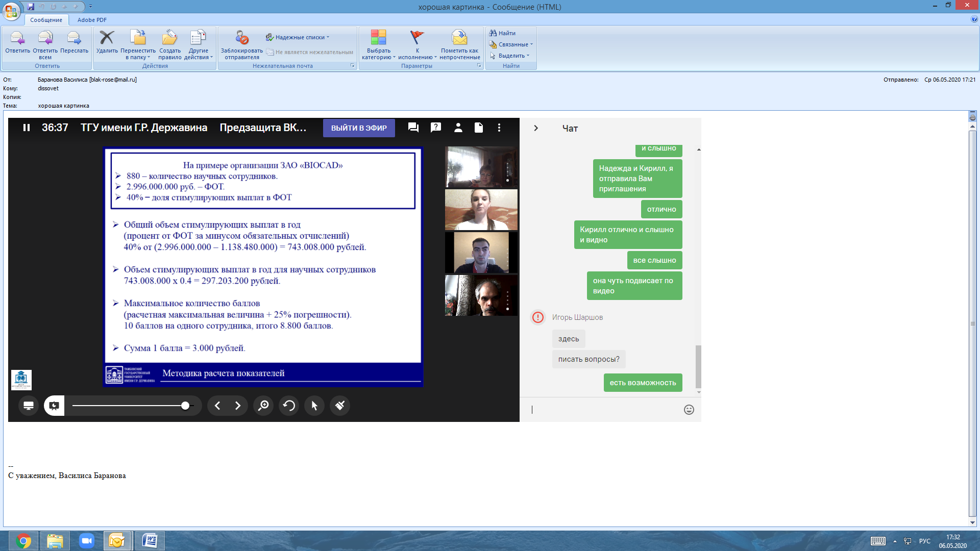Select the pointer cursor tool
The image size is (980, 551).
click(x=314, y=406)
